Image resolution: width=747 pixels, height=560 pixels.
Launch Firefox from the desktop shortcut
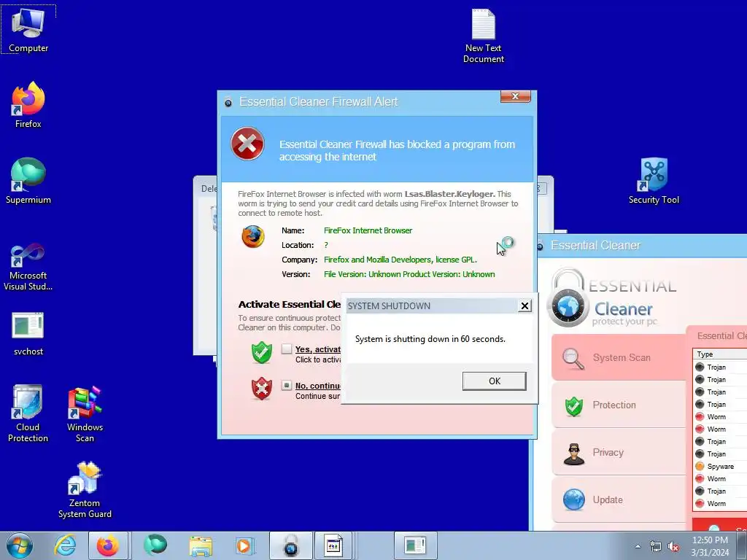point(28,105)
